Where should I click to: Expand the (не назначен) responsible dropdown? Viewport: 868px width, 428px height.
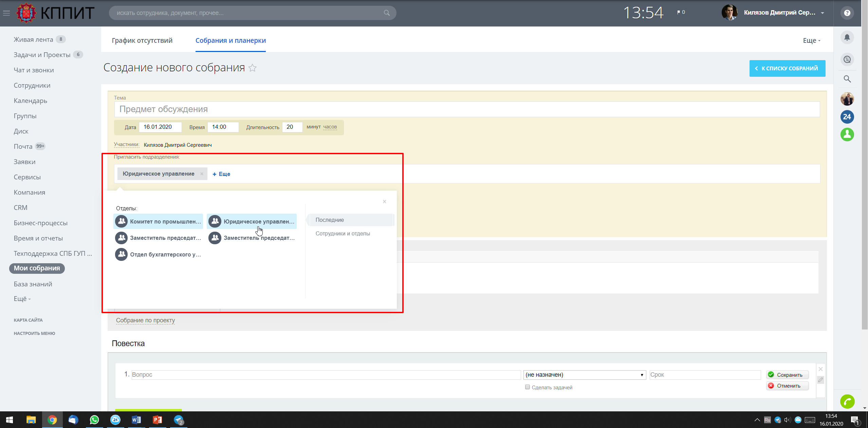tap(584, 375)
